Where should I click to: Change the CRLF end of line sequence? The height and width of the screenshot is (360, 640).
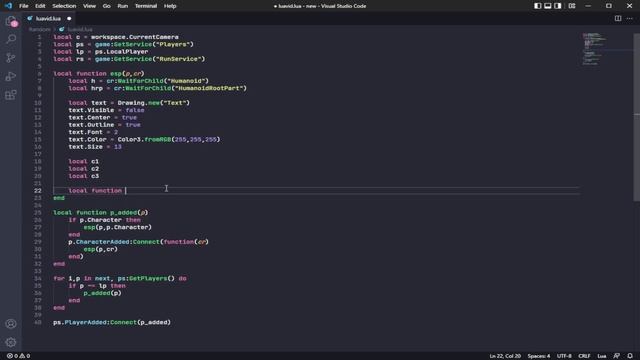coord(584,356)
